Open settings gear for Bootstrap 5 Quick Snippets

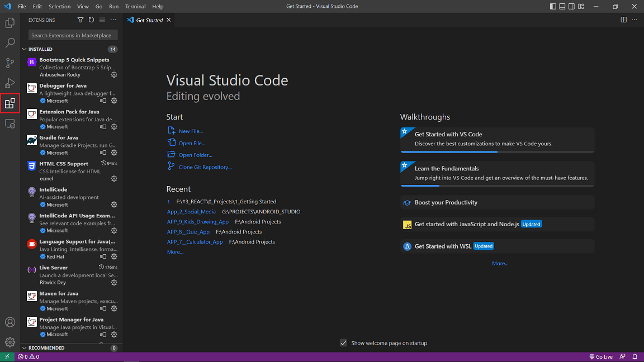point(114,75)
